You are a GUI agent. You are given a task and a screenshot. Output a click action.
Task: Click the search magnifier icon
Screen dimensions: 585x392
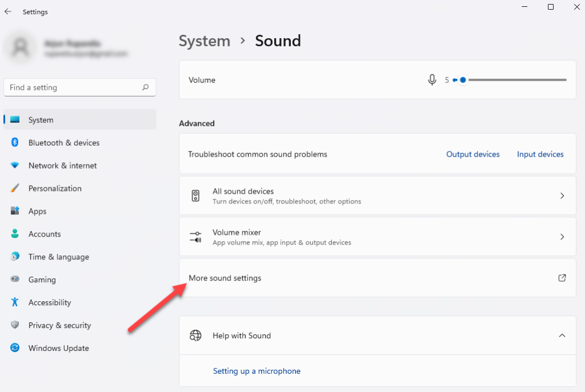point(145,87)
